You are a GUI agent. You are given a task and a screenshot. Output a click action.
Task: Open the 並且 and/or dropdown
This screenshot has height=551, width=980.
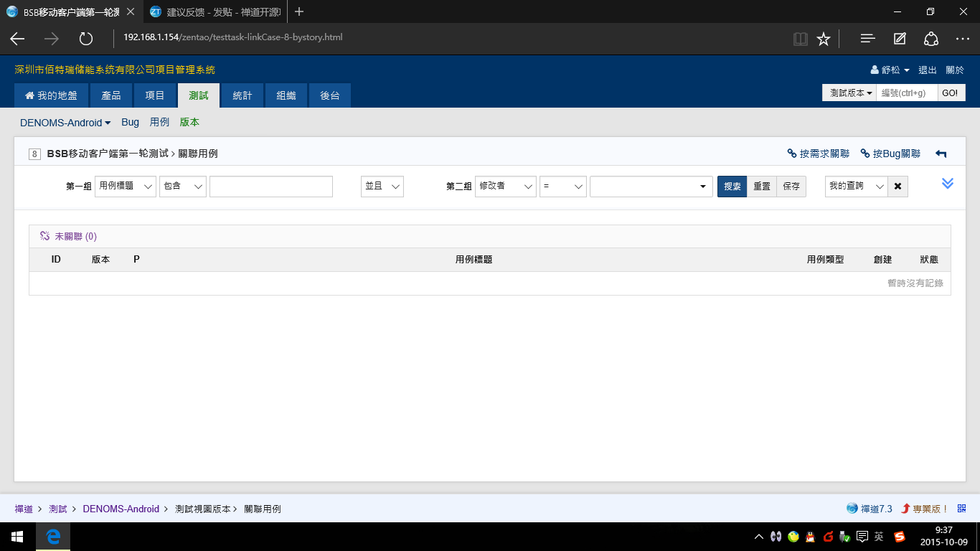(382, 187)
